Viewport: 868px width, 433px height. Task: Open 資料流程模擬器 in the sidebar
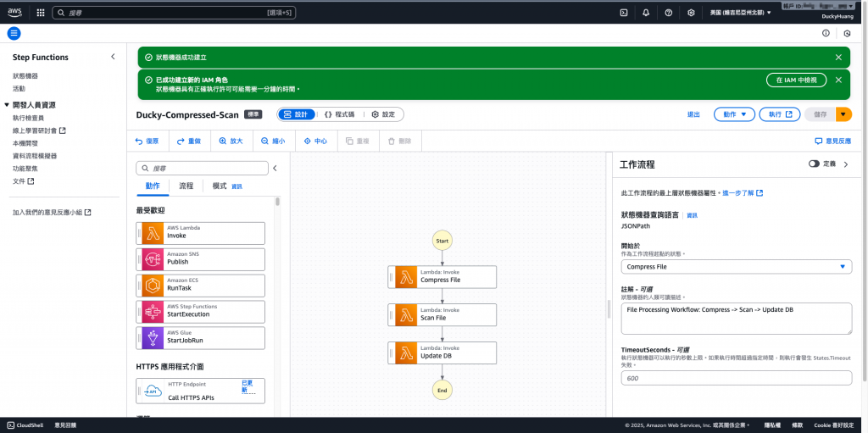(x=34, y=156)
